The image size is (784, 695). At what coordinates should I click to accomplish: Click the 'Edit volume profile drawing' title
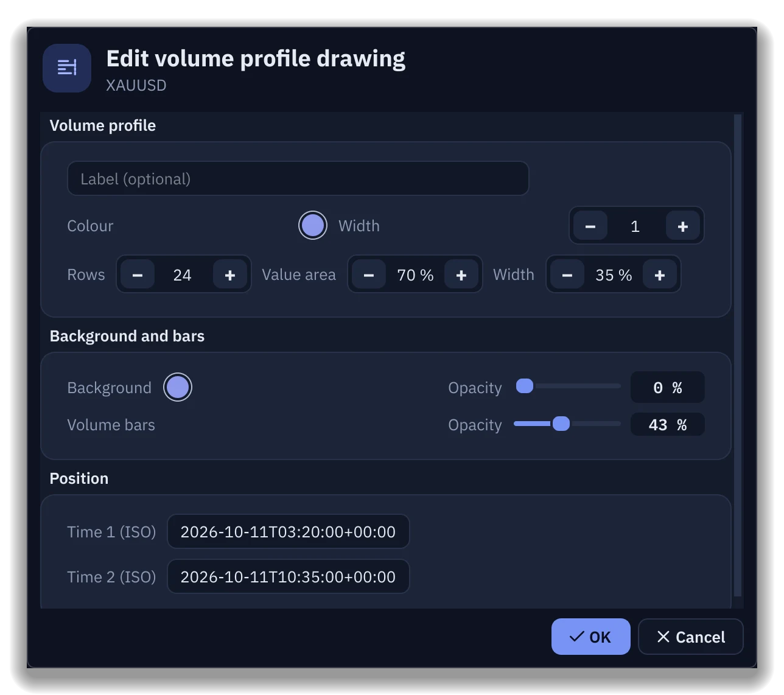coord(256,59)
